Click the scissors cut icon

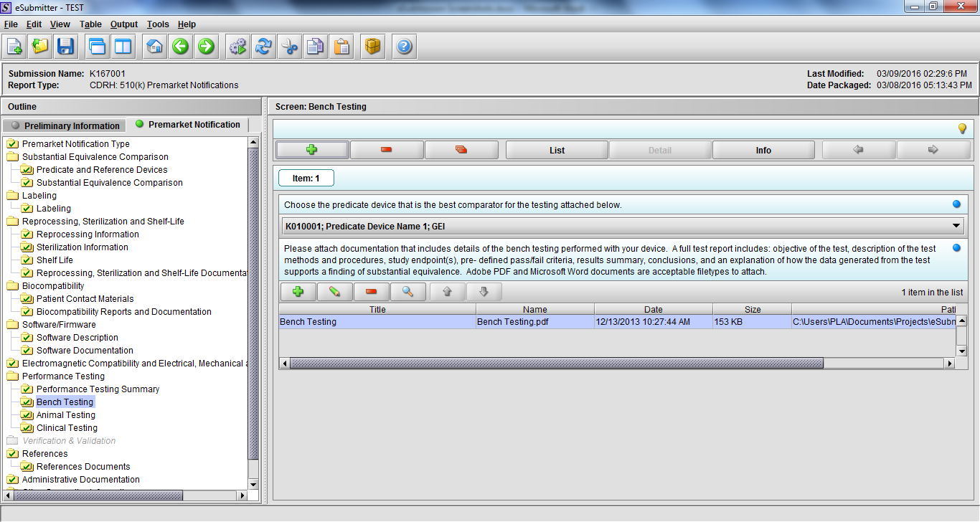pyautogui.click(x=289, y=47)
